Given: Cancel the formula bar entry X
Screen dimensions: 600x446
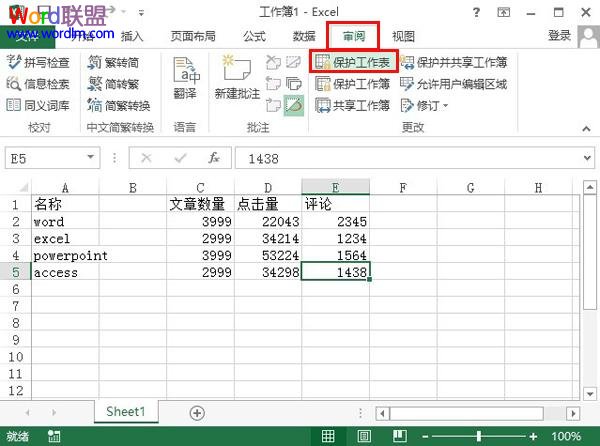Looking at the screenshot, I should 146,158.
